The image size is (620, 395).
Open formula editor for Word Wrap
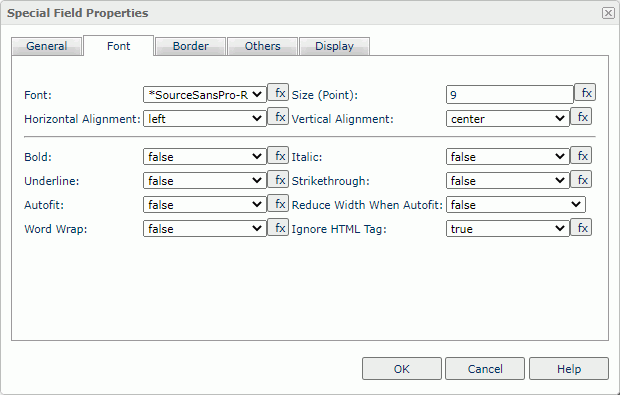pos(278,227)
